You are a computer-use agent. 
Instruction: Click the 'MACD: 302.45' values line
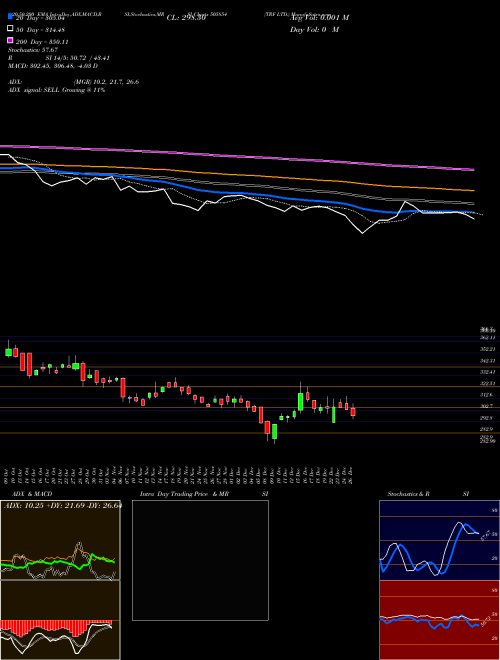pyautogui.click(x=53, y=66)
